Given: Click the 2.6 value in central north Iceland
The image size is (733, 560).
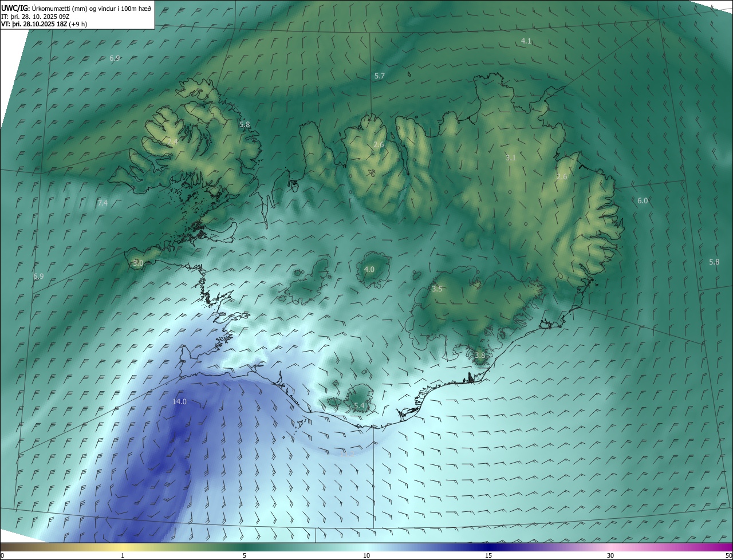Looking at the screenshot, I should coord(379,145).
